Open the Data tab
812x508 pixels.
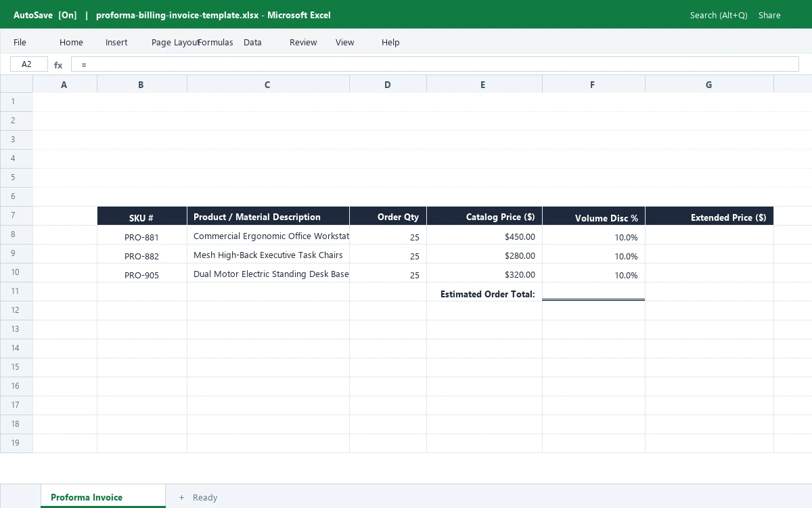click(x=252, y=42)
